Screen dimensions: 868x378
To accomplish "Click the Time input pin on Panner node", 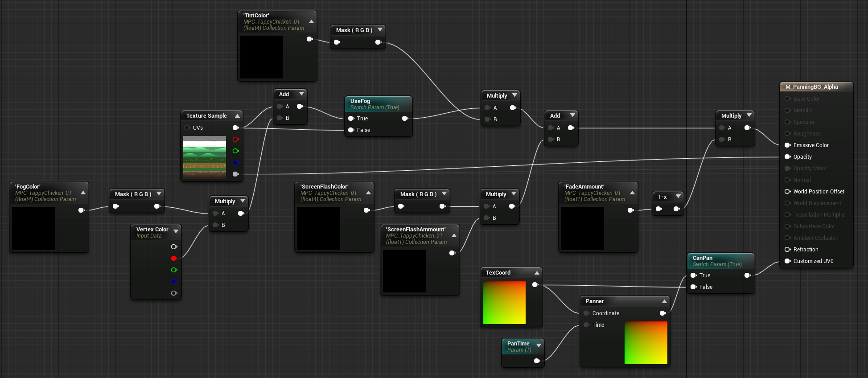I will click(587, 325).
